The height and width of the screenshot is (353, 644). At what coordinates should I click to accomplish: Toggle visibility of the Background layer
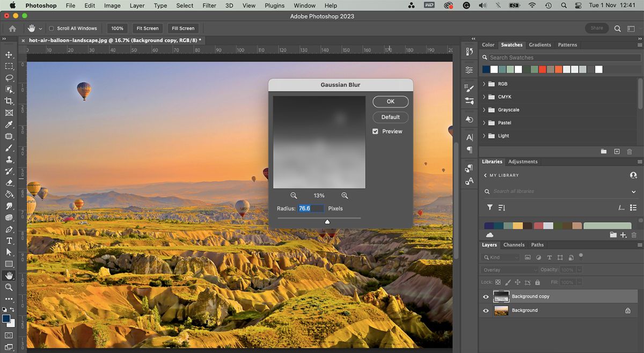pyautogui.click(x=486, y=310)
